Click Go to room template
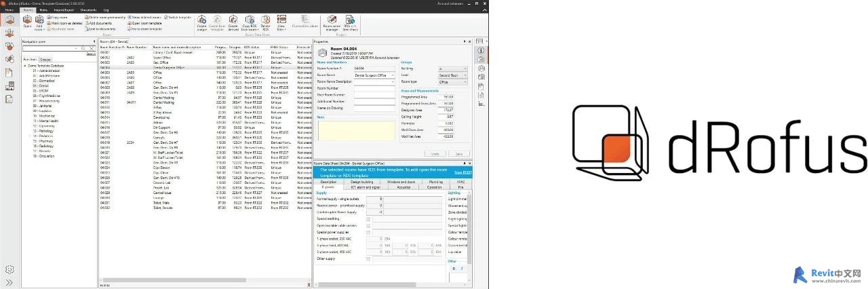Image resolution: width=868 pixels, height=289 pixels. (144, 29)
